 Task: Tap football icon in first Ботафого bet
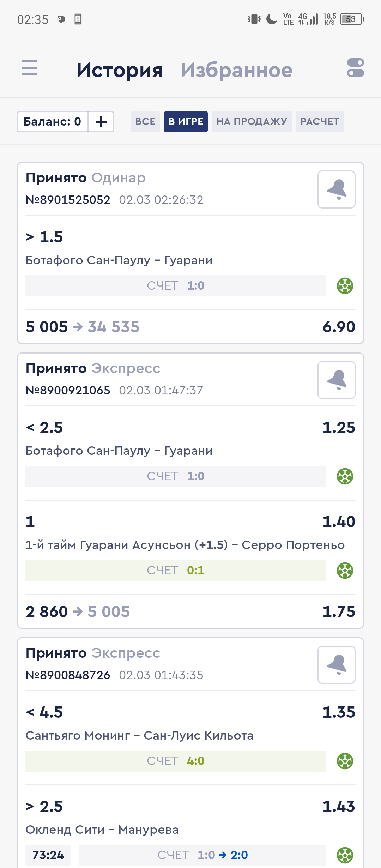tap(345, 286)
